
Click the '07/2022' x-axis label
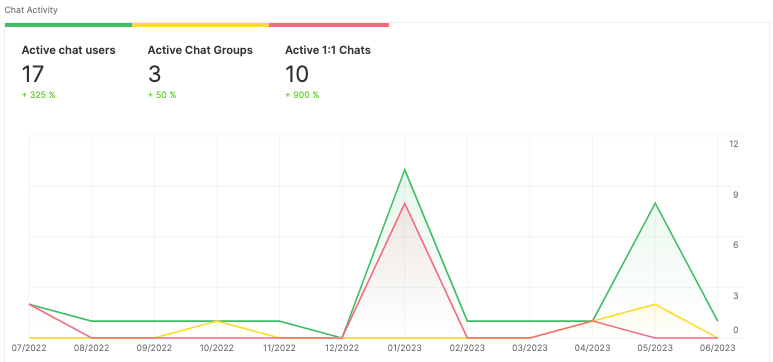coord(29,348)
